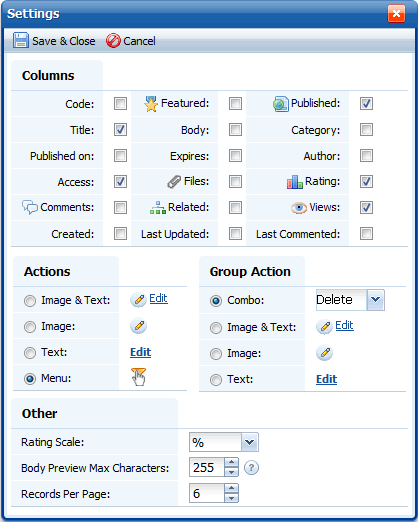Click the Files paperclip icon
Viewport: 418px width, 522px height.
[174, 182]
